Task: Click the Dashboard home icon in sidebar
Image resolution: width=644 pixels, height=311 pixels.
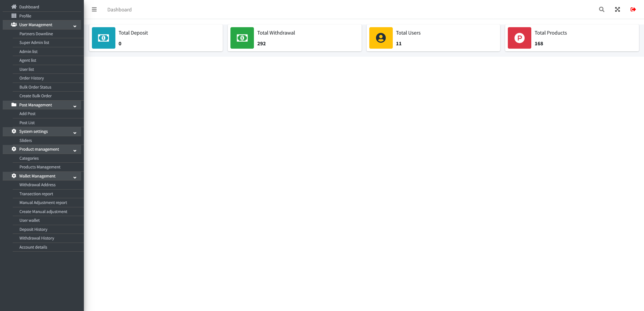Action: [14, 7]
